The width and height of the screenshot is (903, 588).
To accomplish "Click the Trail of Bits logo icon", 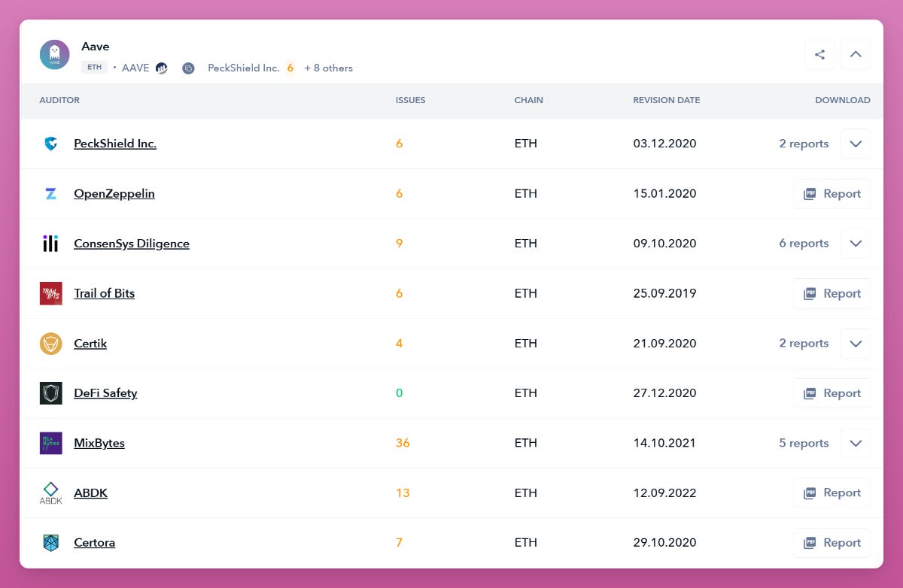I will (50, 293).
